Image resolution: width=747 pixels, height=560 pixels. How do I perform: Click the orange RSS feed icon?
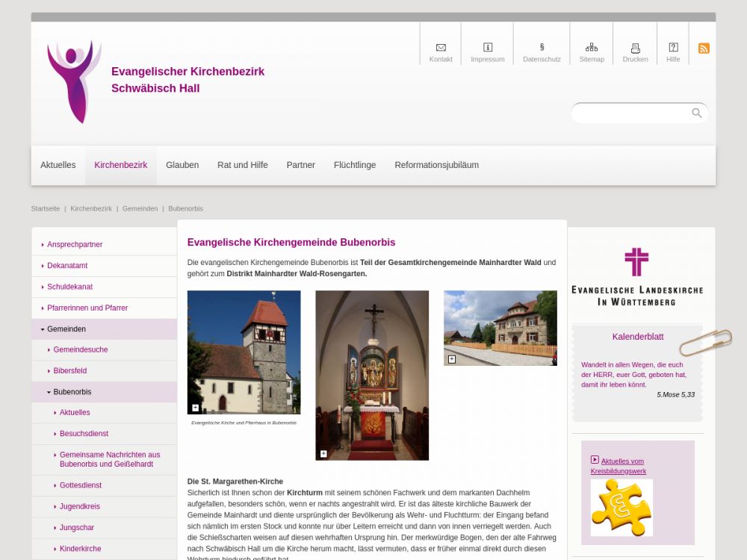704,49
